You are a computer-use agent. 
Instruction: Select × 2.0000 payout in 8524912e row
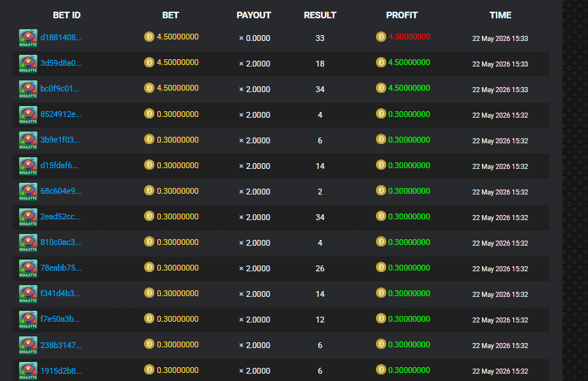coord(255,115)
